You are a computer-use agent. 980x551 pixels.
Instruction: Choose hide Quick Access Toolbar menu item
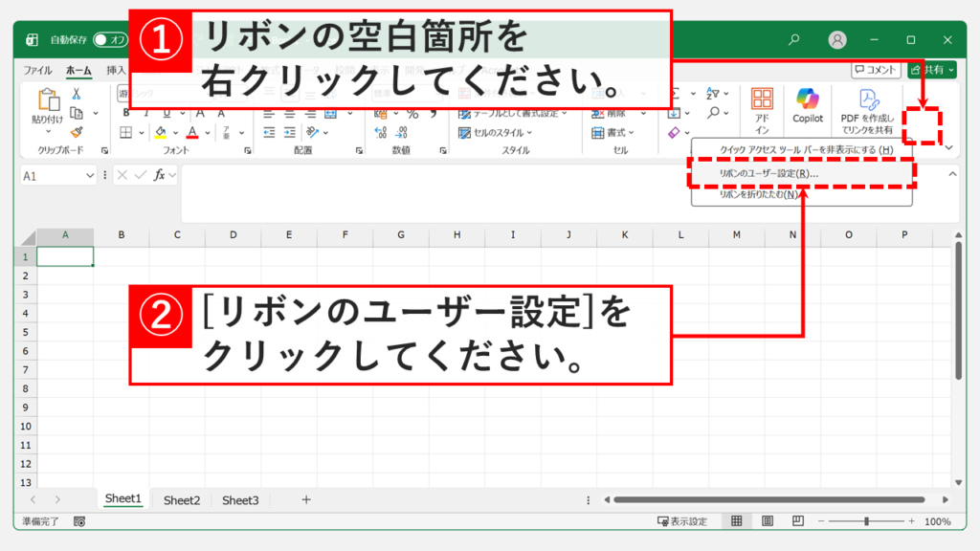pos(801,150)
